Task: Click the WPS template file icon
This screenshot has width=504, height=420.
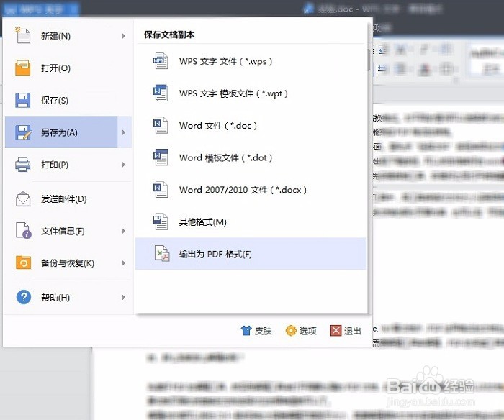Action: 161,93
